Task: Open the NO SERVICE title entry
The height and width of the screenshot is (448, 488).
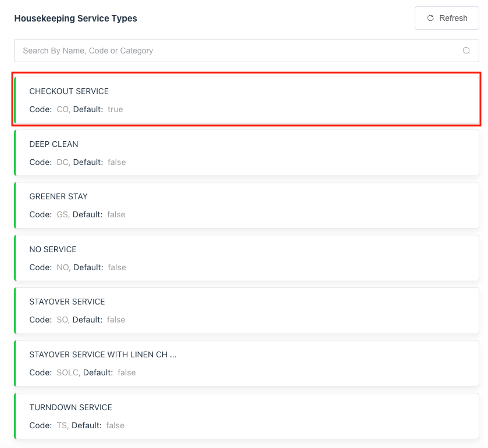Action: point(52,249)
